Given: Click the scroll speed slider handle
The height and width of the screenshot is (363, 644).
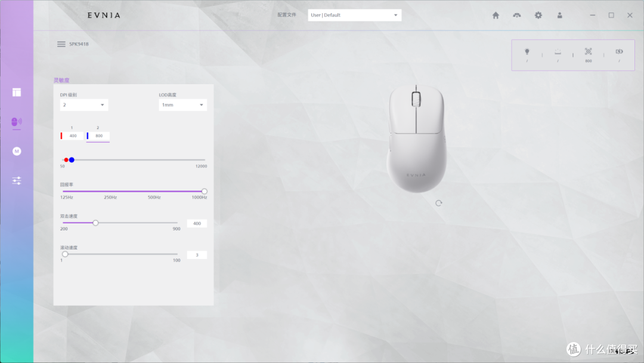Looking at the screenshot, I should coord(65,254).
